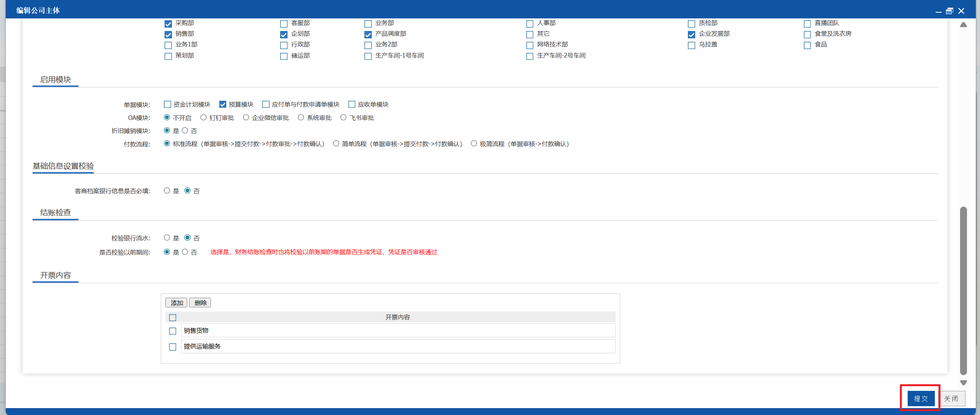This screenshot has width=980, height=415.
Task: Select all rows in 开票内容 header
Action: (x=173, y=317)
